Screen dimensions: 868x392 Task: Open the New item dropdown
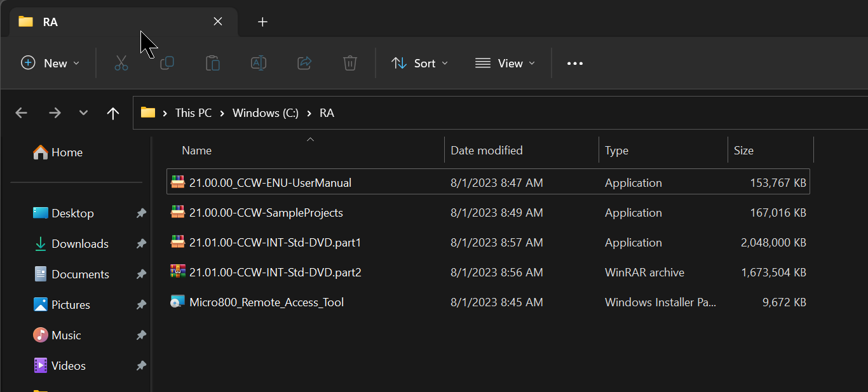click(50, 63)
